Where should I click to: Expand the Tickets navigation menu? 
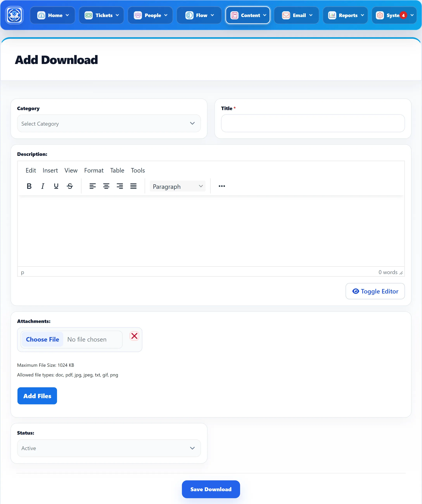pyautogui.click(x=102, y=15)
